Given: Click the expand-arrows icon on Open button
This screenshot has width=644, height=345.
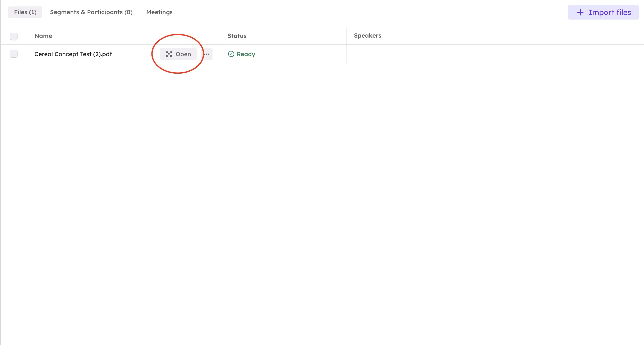Looking at the screenshot, I should tap(169, 54).
